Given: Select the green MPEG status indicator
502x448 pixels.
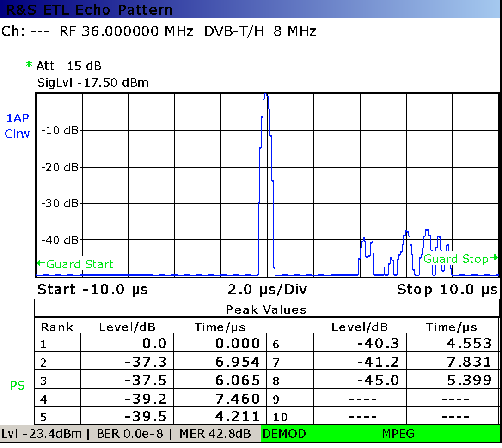Looking at the screenshot, I should [398, 434].
